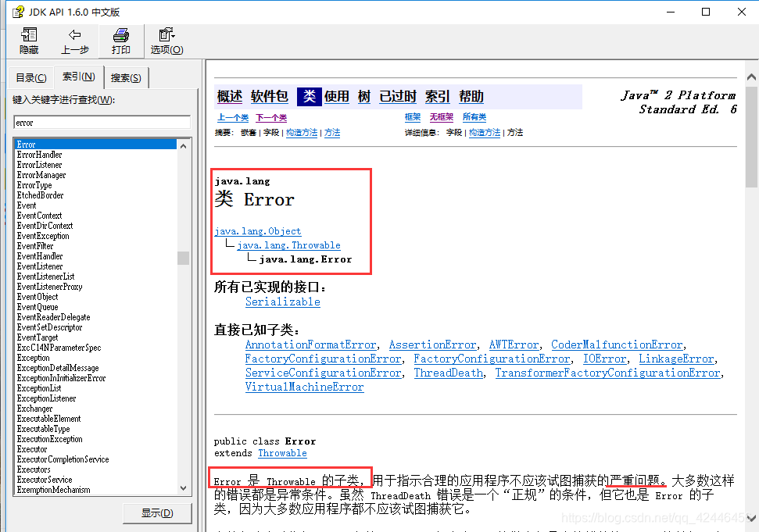Image resolution: width=759 pixels, height=532 pixels.
Task: Select 'ExcC14NParameterSpec' in the index list
Action: 59,348
